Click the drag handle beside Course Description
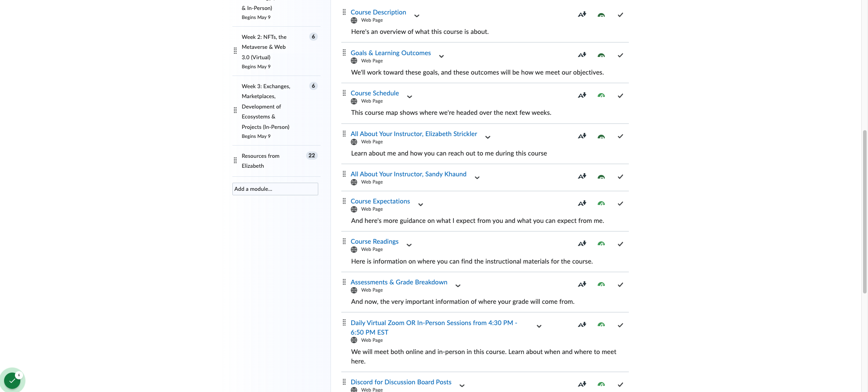The image size is (868, 392). (344, 12)
